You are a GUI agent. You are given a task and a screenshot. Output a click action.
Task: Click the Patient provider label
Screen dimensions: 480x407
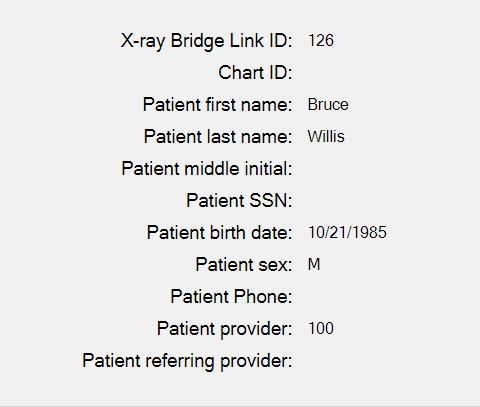224,329
